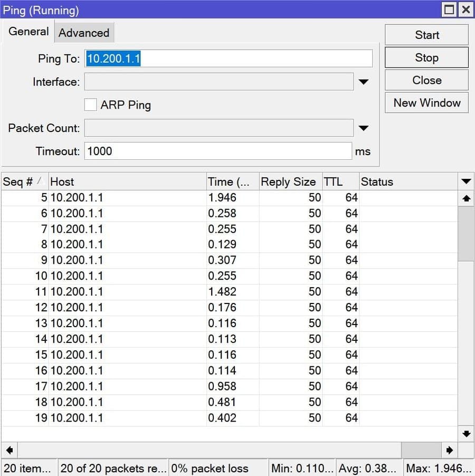This screenshot has height=476, width=475.
Task: Switch to the Advanced tab
Action: [x=84, y=33]
